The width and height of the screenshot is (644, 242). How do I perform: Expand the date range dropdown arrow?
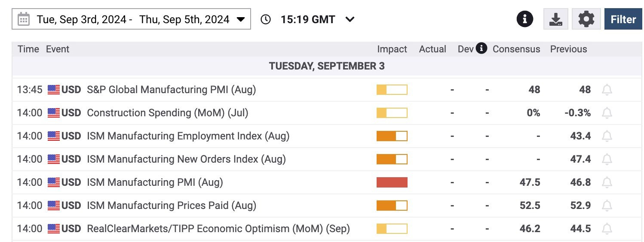[241, 20]
